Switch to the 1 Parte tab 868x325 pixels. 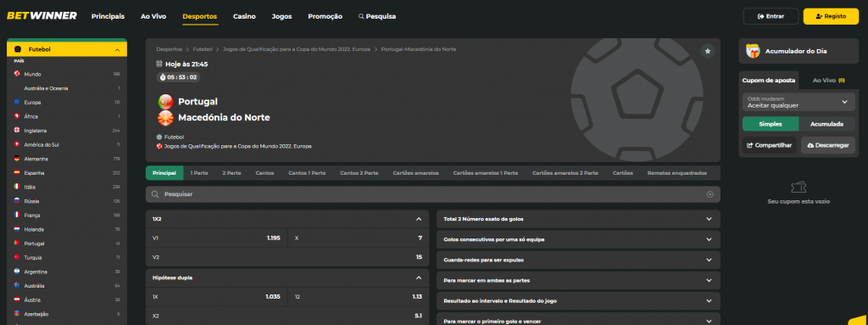point(199,173)
